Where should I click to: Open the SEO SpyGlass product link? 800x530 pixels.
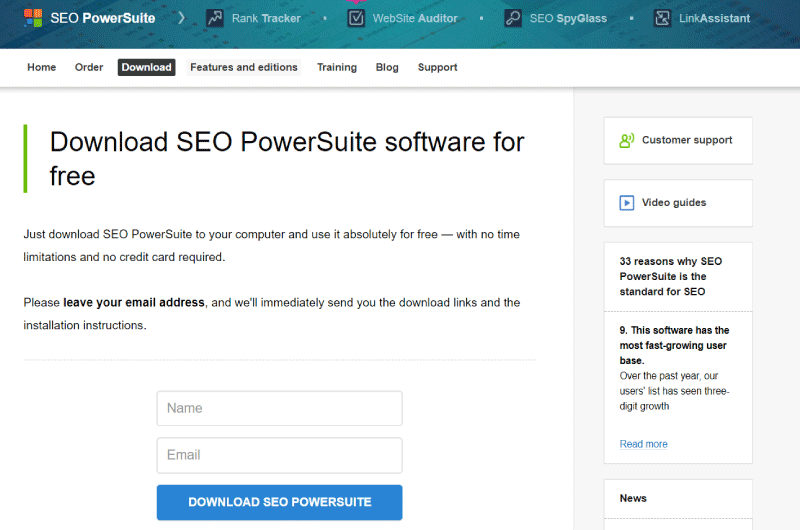click(568, 18)
